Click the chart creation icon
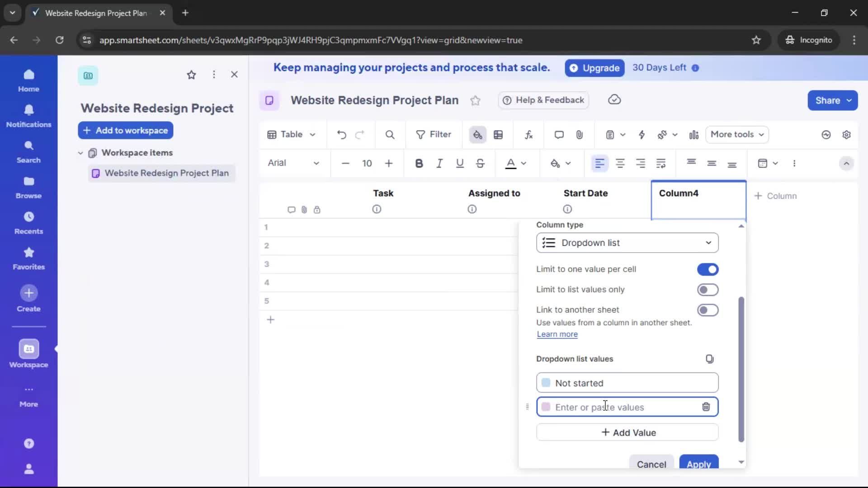 point(694,135)
